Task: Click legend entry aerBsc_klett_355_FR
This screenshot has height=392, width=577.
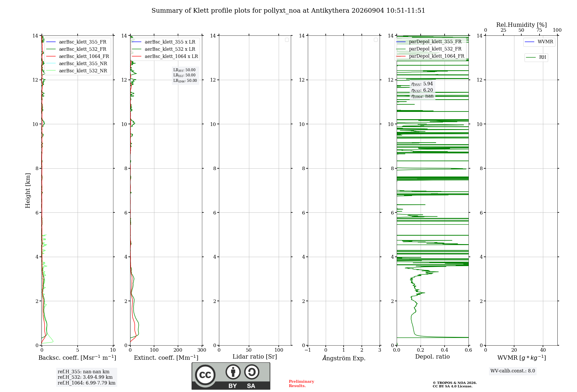Action: [x=83, y=42]
